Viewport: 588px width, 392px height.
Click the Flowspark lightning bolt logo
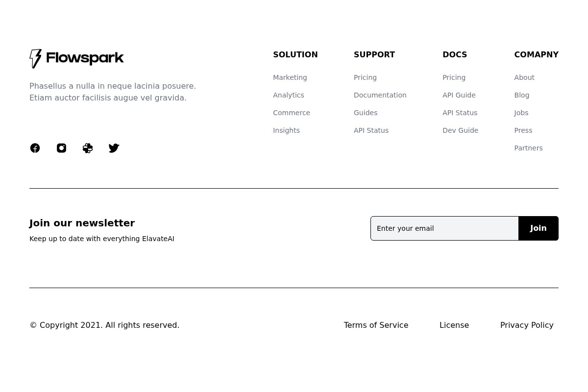click(36, 58)
